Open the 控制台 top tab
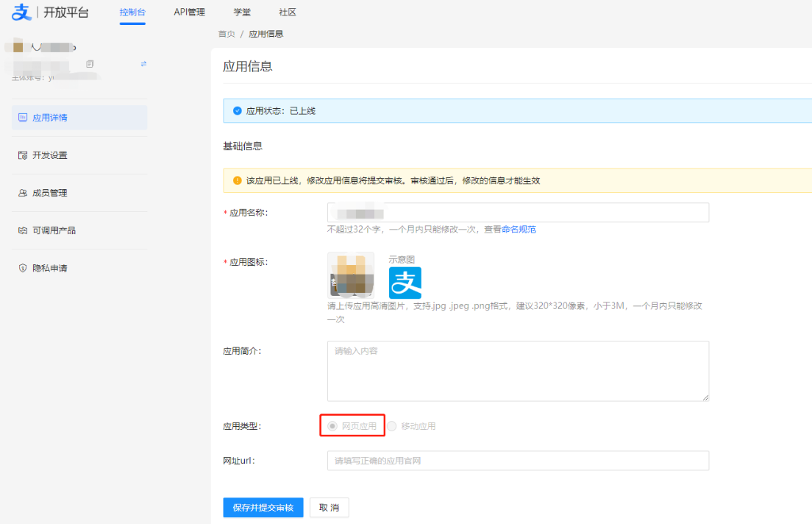 click(x=132, y=13)
